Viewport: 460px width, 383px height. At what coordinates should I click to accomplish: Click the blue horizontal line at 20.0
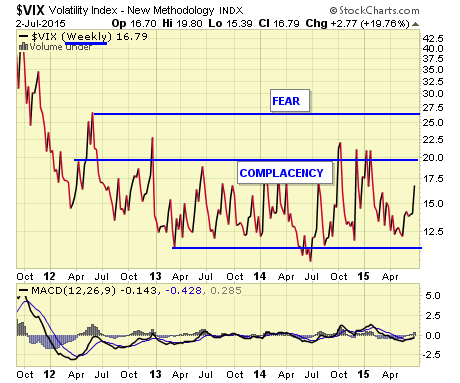tap(246, 160)
